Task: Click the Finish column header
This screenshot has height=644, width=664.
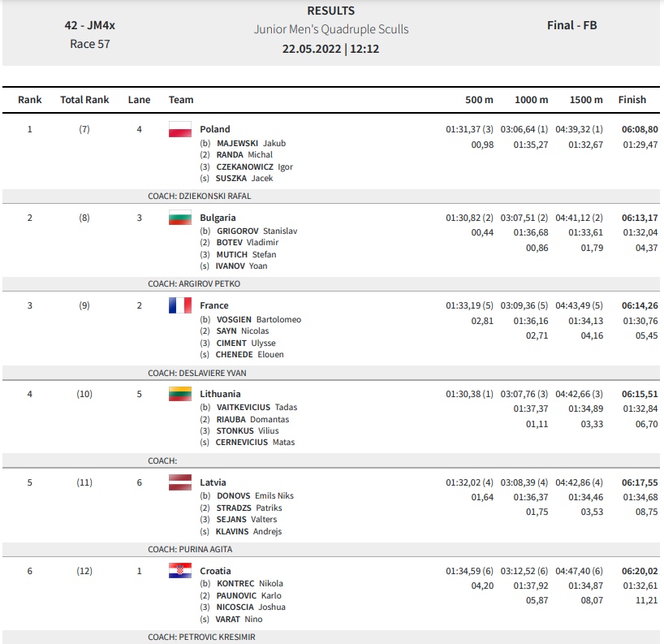Action: 632,100
